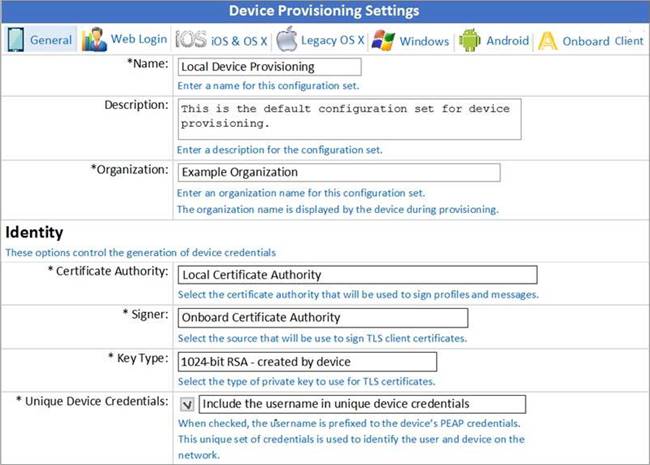Image resolution: width=650 pixels, height=465 pixels.
Task: Open the Onboard Client tab
Action: (x=601, y=41)
